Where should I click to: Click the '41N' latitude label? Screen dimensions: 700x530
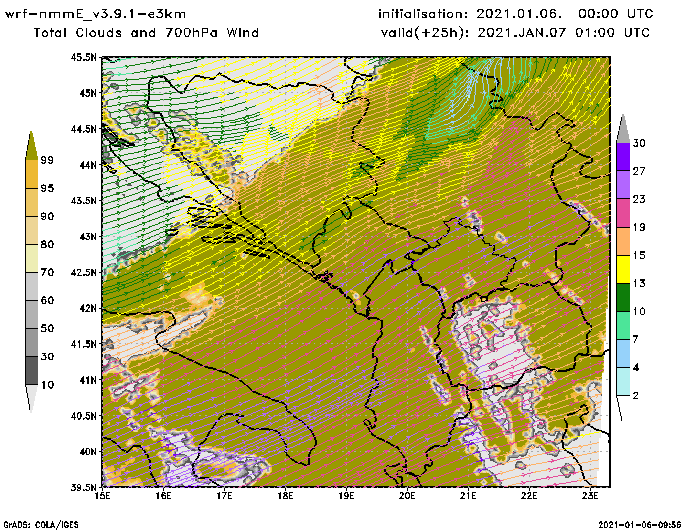pyautogui.click(x=88, y=380)
